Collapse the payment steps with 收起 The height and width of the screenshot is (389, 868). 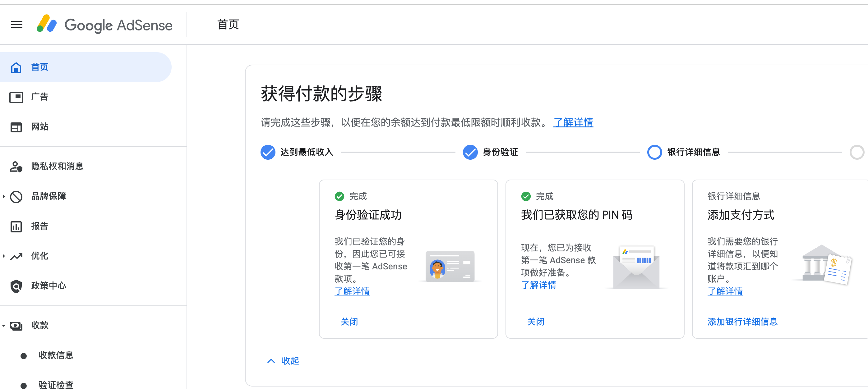point(283,361)
